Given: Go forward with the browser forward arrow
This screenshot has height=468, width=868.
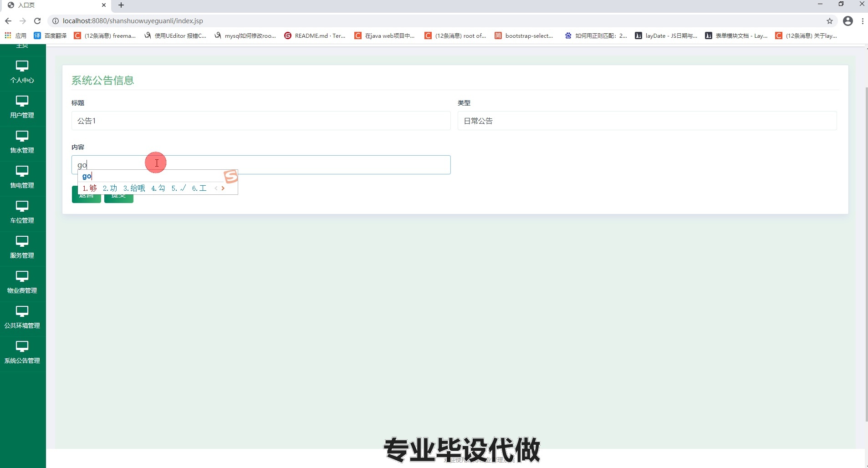Looking at the screenshot, I should coord(23,21).
